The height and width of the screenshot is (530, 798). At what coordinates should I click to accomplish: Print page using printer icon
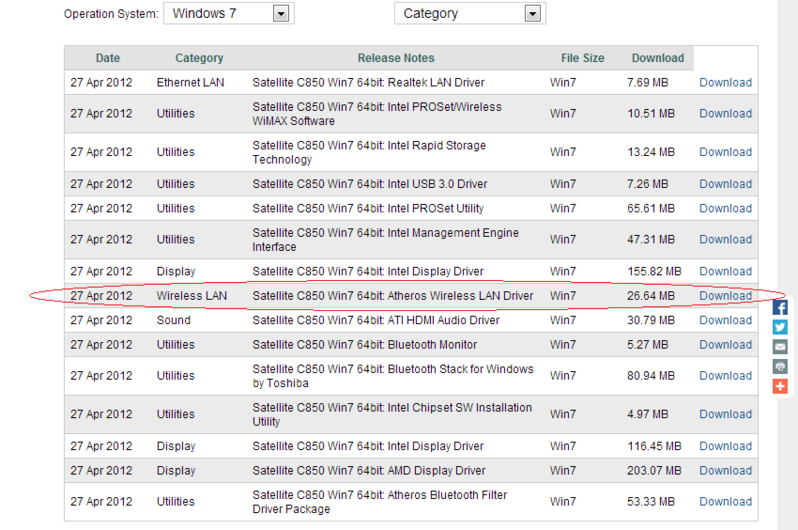[780, 366]
